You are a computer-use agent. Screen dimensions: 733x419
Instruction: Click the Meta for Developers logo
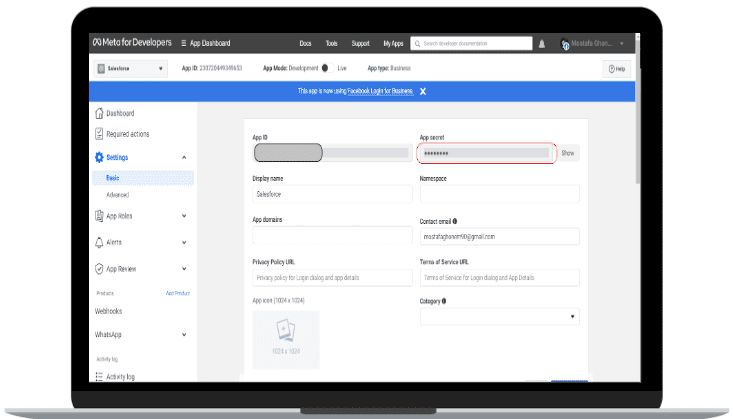[x=132, y=43]
